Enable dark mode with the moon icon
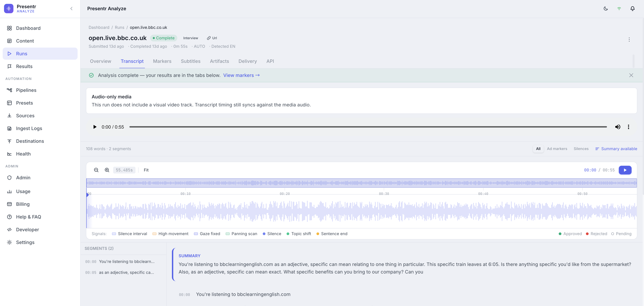 pyautogui.click(x=606, y=9)
